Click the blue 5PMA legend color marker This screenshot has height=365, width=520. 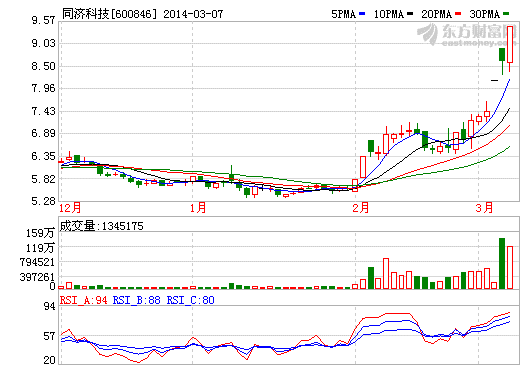[x=362, y=14]
